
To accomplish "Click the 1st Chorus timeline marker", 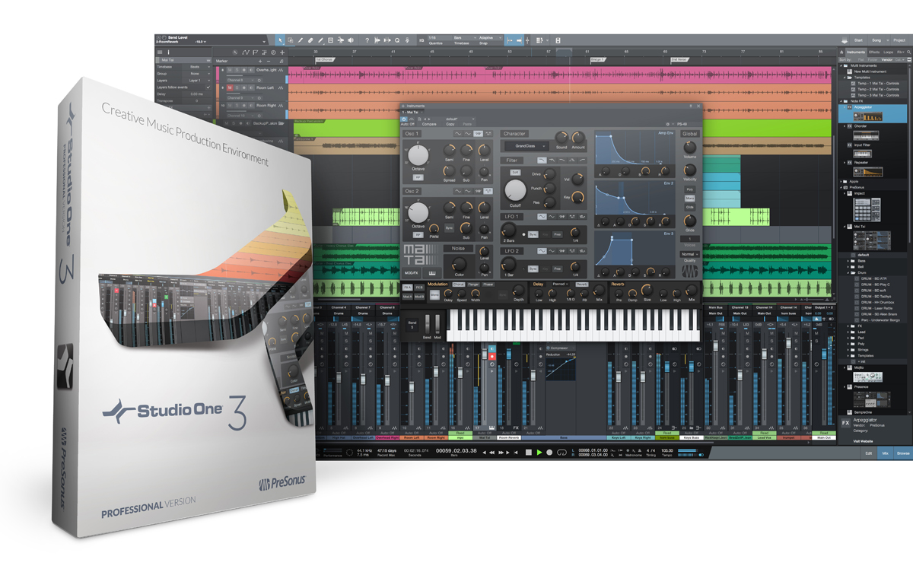I will pos(325,59).
